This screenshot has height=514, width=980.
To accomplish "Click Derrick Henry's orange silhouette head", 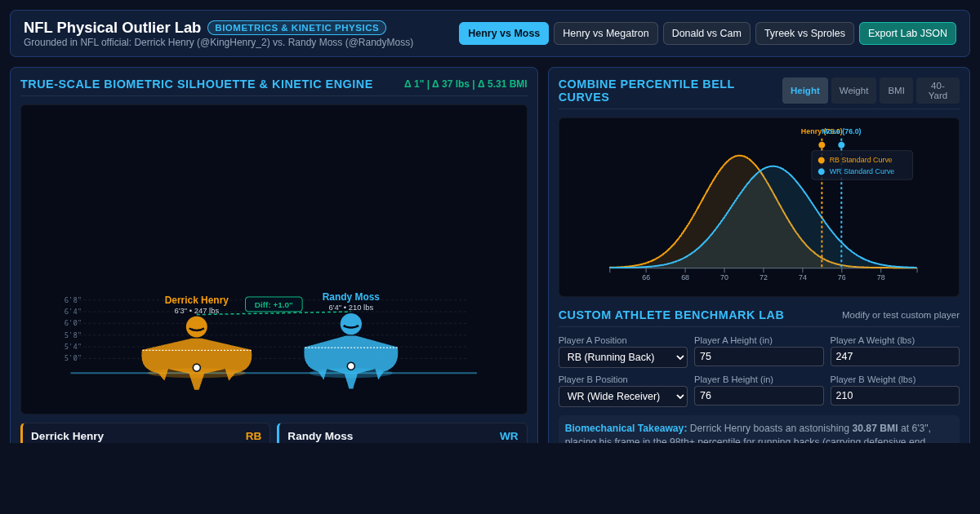I will (197, 327).
